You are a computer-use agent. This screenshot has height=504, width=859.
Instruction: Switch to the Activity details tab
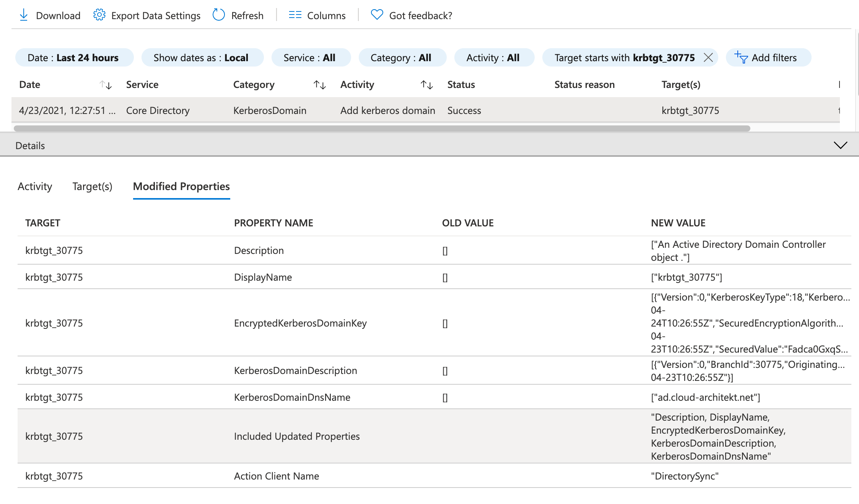click(35, 186)
